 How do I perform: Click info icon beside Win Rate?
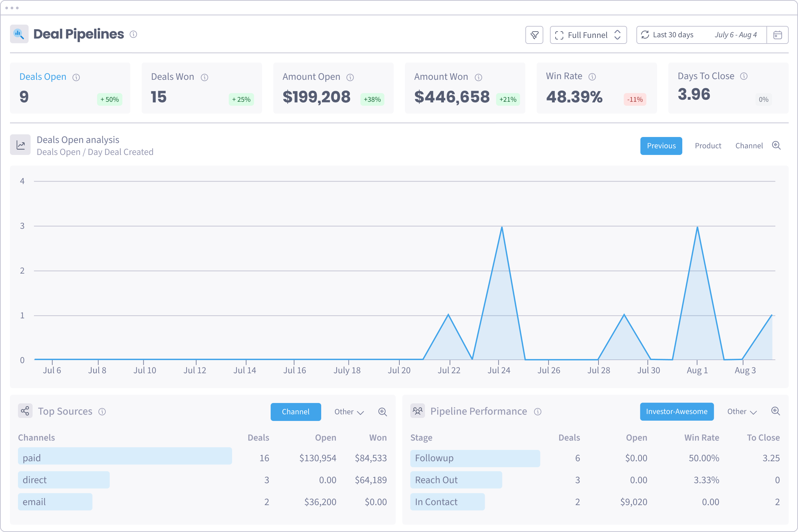coord(592,77)
